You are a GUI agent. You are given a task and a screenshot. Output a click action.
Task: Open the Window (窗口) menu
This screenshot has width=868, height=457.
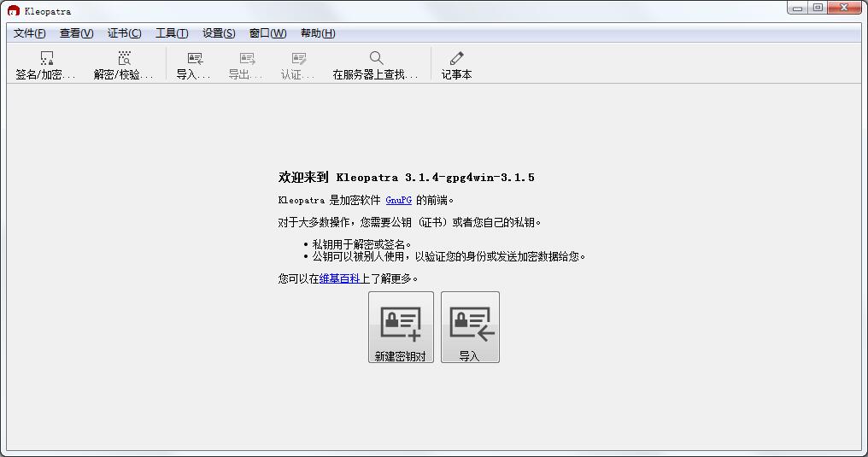tap(268, 33)
